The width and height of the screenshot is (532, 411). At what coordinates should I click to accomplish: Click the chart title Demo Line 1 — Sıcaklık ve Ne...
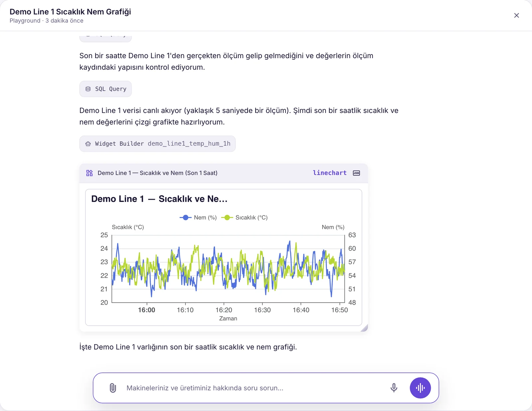tap(159, 199)
